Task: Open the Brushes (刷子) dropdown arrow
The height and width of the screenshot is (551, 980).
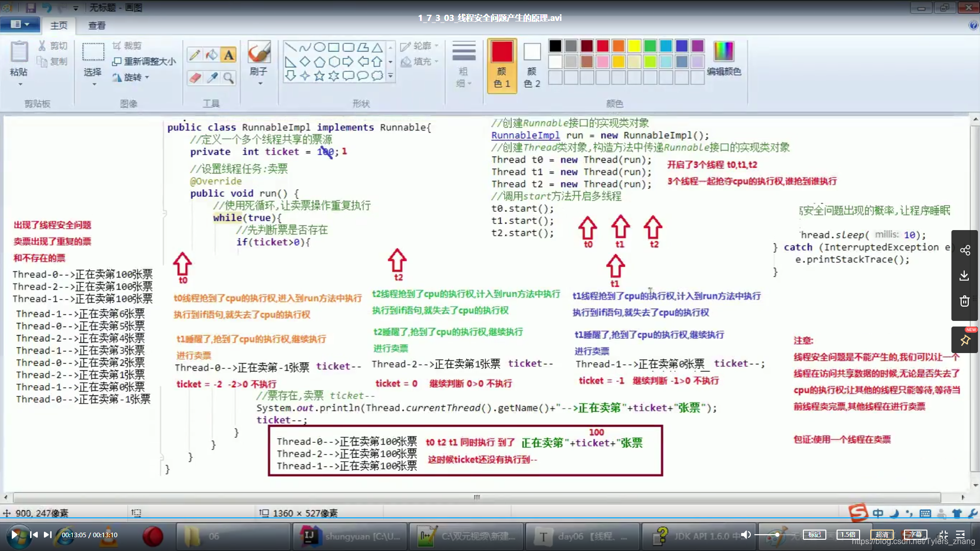Action: 260,84
